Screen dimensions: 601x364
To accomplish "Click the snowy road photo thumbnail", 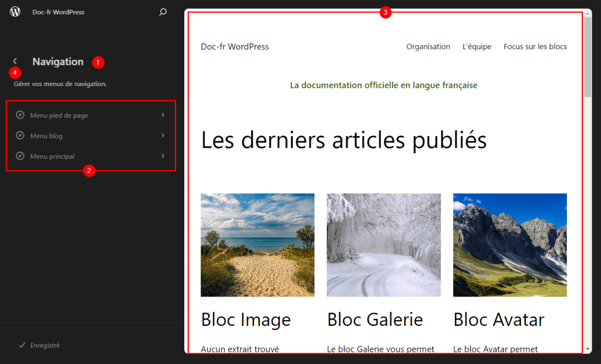I will [384, 245].
